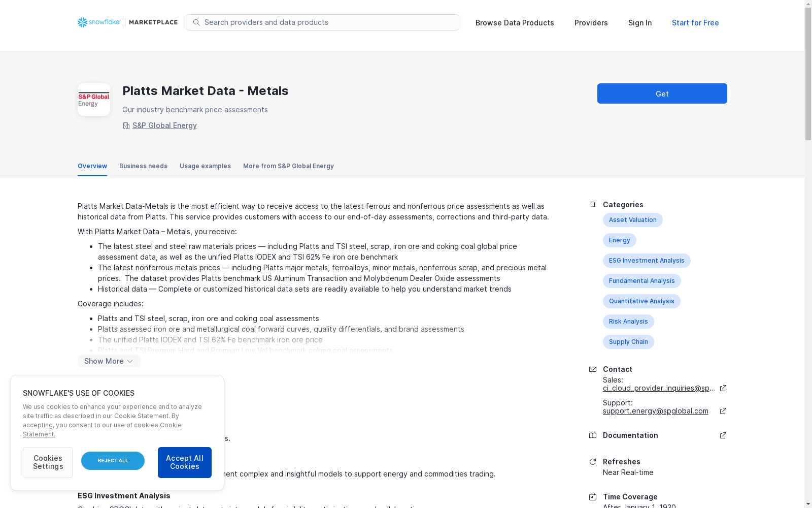
Task: Open the Usage examples tab
Action: tap(205, 166)
